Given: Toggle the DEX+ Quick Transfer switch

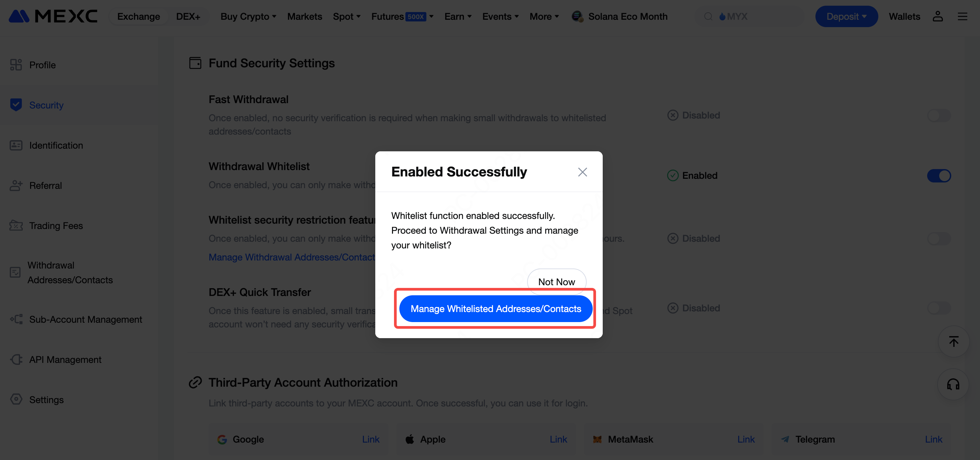Looking at the screenshot, I should pos(939,308).
